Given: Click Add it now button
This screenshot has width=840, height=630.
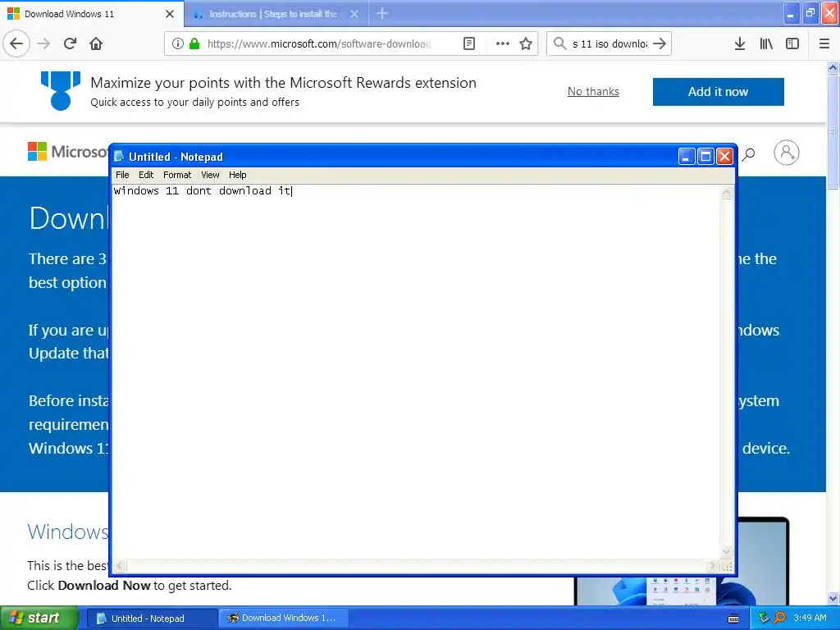Looking at the screenshot, I should 718,92.
